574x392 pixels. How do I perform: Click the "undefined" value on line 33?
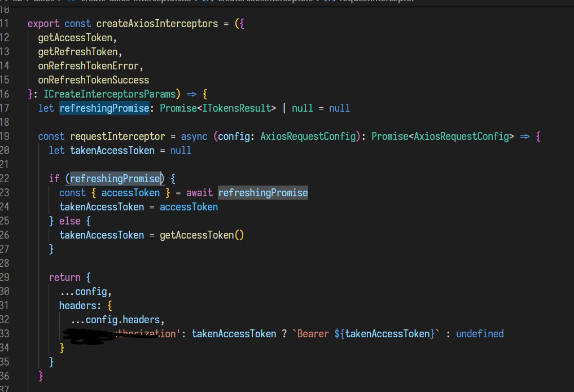tap(480, 334)
